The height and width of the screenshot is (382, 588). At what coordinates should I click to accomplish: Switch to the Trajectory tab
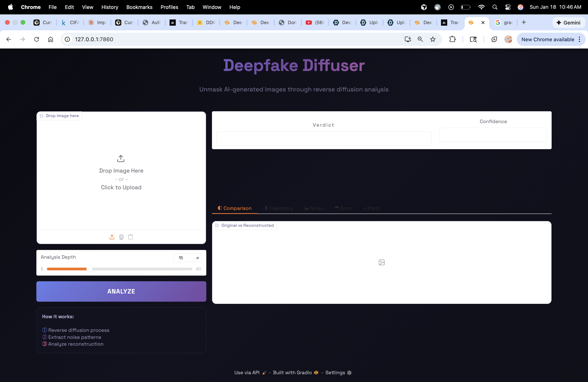click(x=278, y=208)
